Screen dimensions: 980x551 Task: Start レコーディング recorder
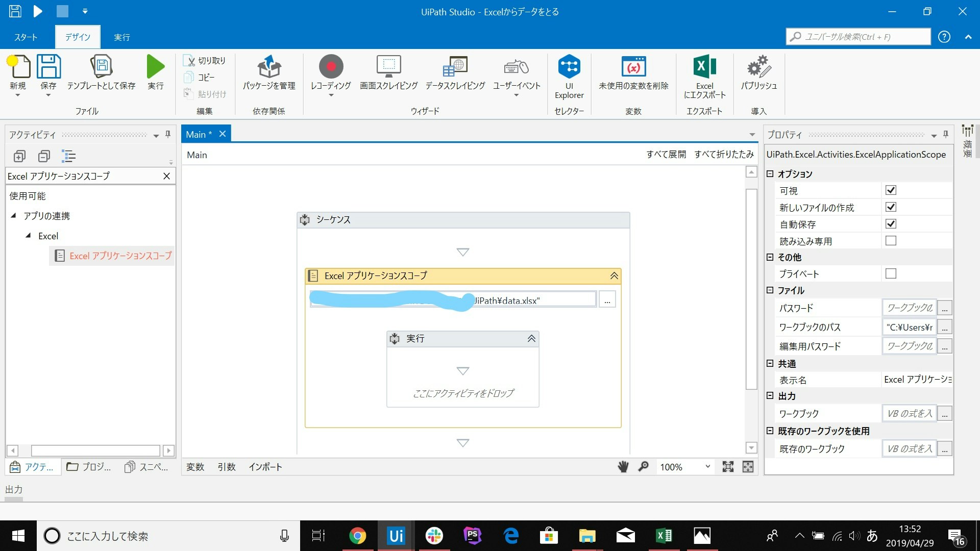coord(331,73)
